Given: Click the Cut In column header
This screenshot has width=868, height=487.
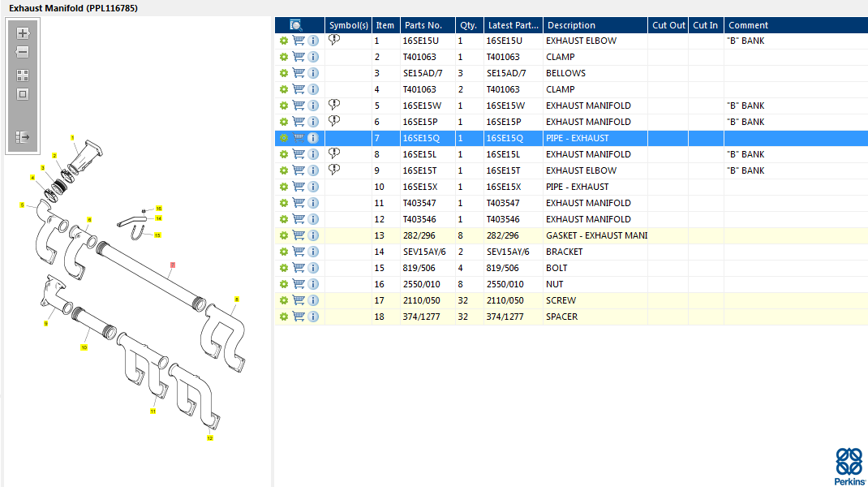Looking at the screenshot, I should (x=706, y=25).
